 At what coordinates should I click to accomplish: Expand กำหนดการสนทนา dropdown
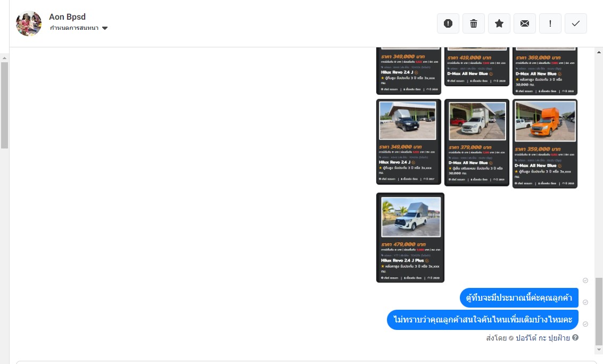pyautogui.click(x=79, y=28)
